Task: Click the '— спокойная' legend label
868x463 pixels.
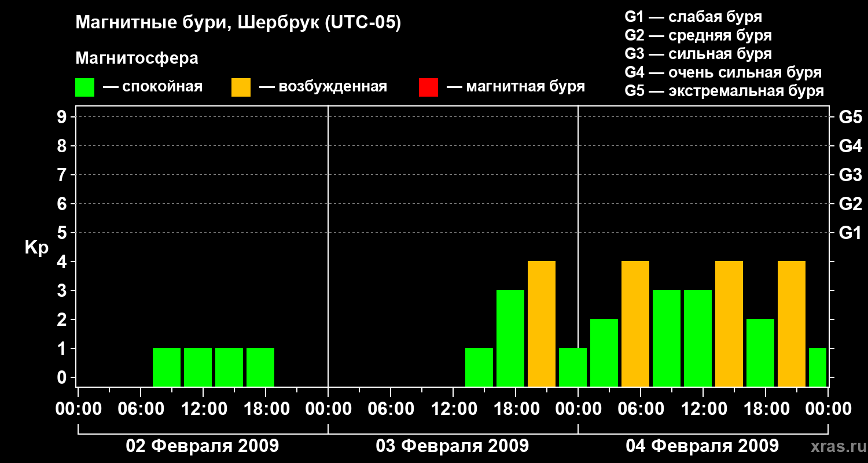Action: click(153, 87)
